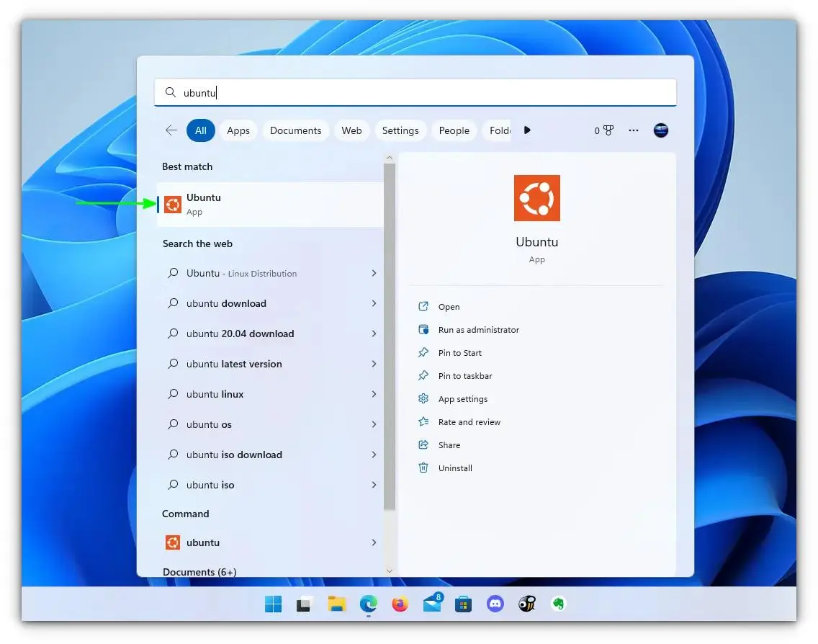Open Microsoft Store from the taskbar

pos(463,604)
